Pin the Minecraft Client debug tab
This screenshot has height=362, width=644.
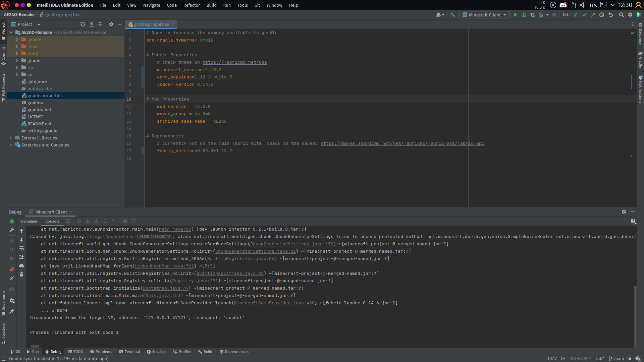tap(12, 311)
